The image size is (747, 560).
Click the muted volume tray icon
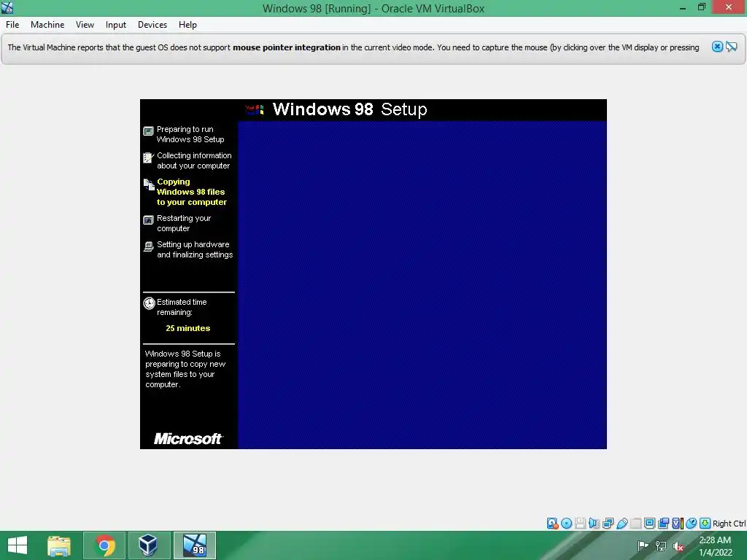coord(678,545)
